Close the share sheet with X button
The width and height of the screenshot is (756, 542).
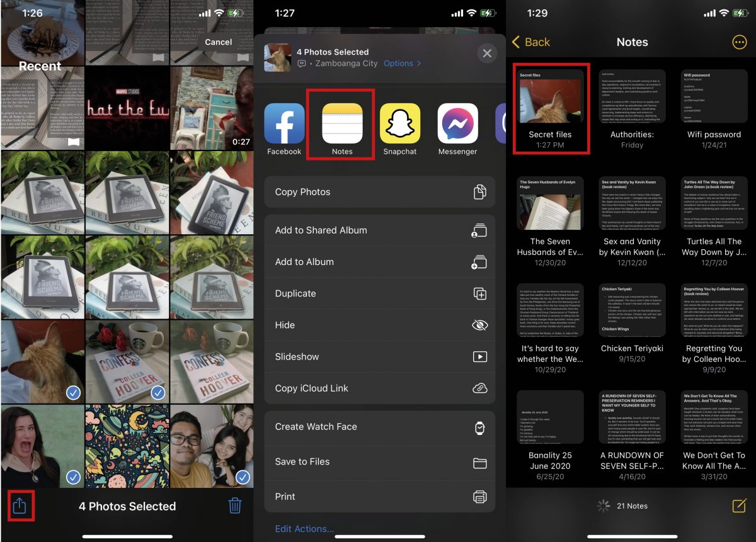(486, 54)
